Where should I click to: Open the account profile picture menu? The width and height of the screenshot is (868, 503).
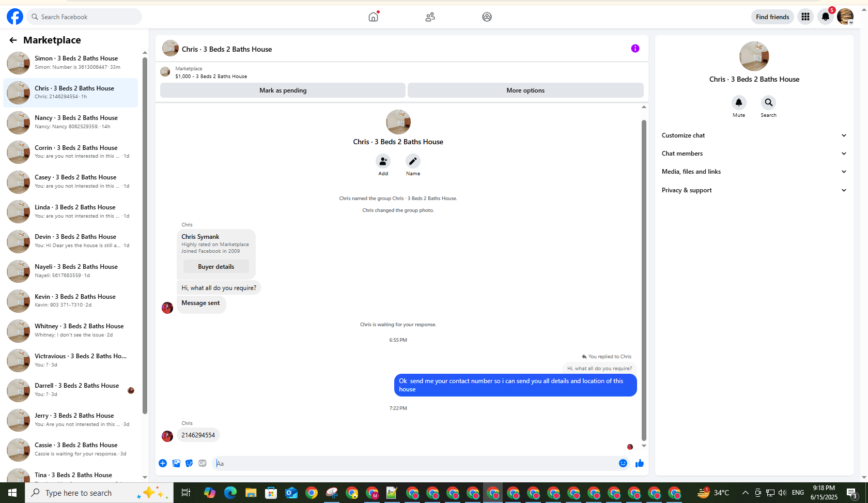coord(845,17)
